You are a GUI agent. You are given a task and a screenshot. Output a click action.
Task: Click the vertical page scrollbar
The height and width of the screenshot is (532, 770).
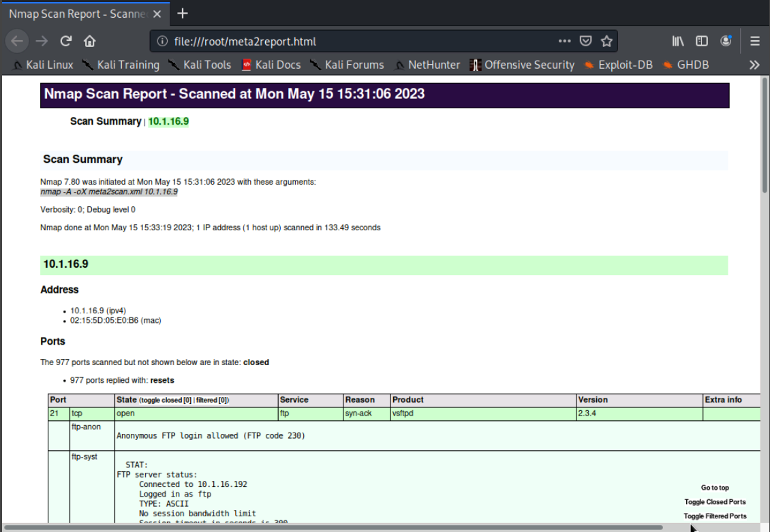pos(765,134)
